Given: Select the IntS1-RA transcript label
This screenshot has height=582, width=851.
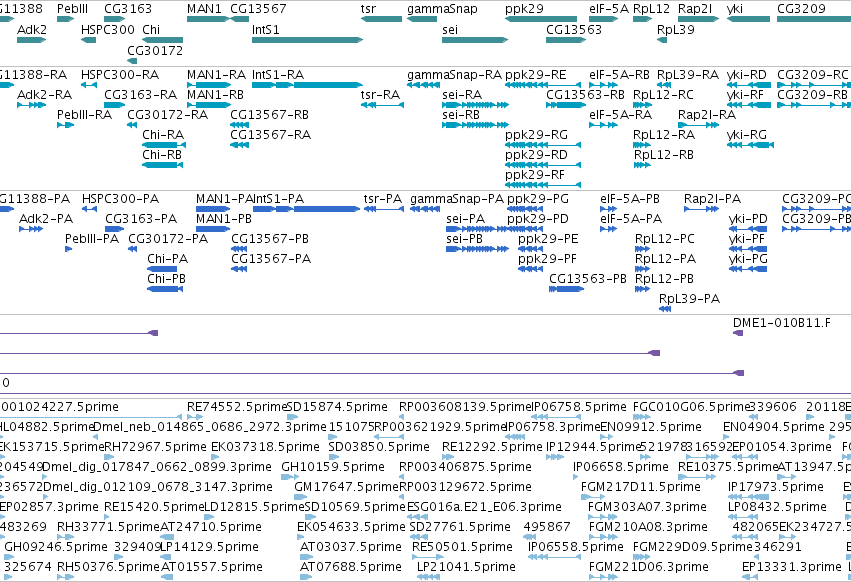Looking at the screenshot, I should [x=278, y=74].
